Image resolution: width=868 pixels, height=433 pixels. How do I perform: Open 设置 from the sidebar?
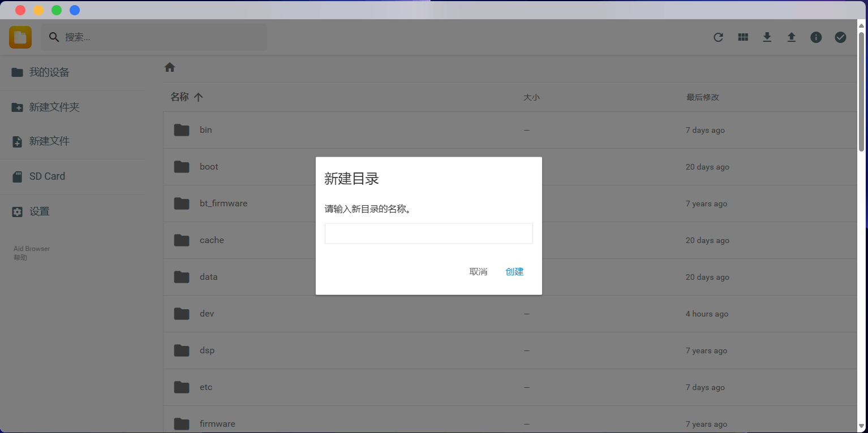[40, 211]
